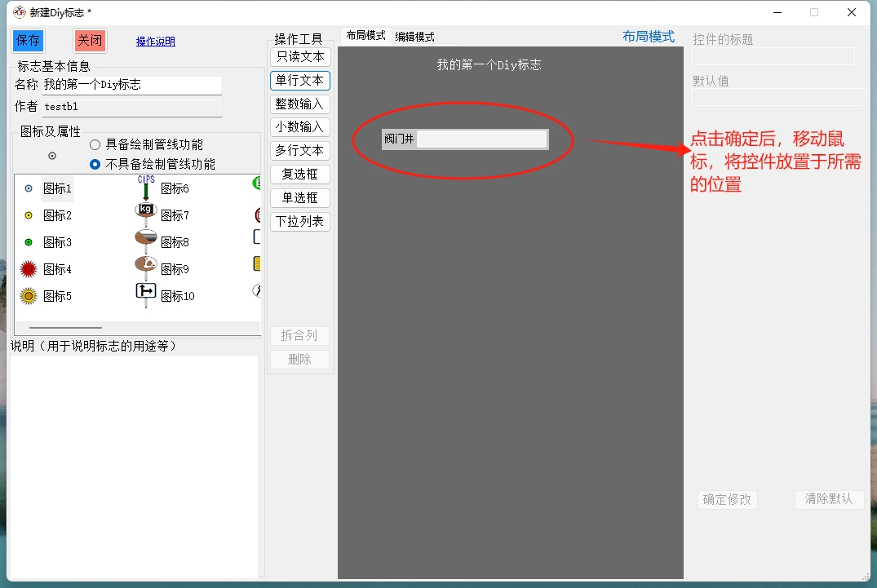Select the 不具备绘制管线功能 radio button
Screen dimensions: 877x588
click(x=95, y=164)
